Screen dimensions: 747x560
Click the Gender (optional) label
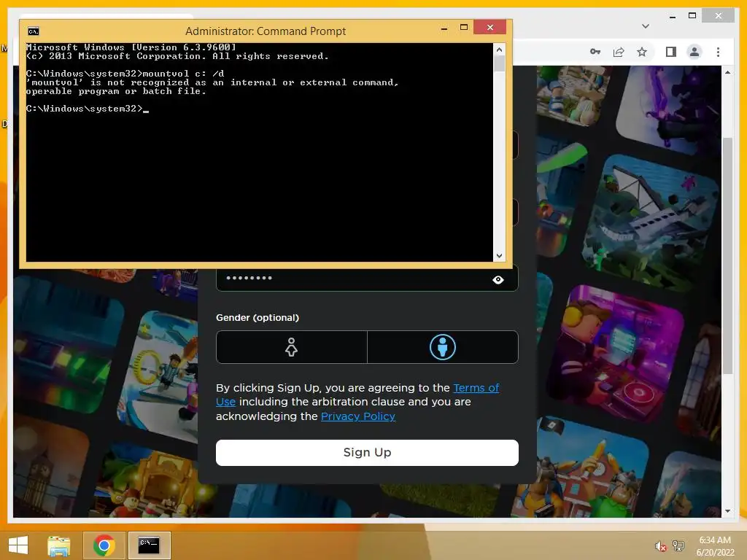click(x=258, y=318)
